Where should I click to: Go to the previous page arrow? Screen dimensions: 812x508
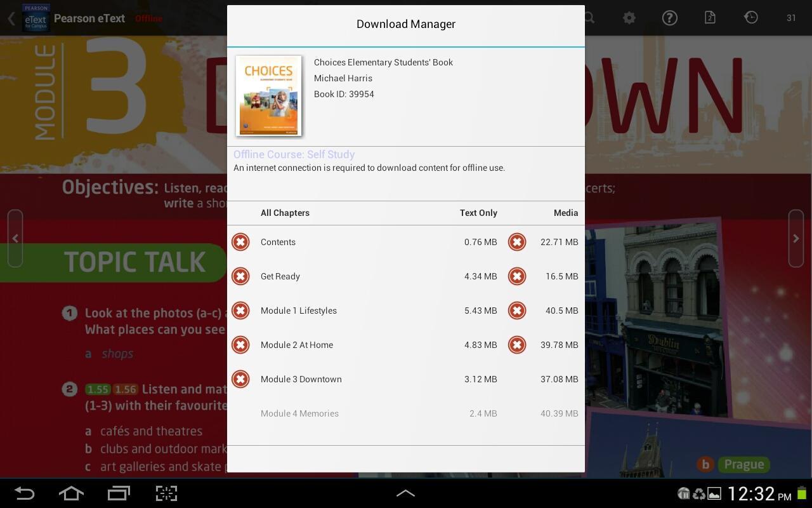15,239
